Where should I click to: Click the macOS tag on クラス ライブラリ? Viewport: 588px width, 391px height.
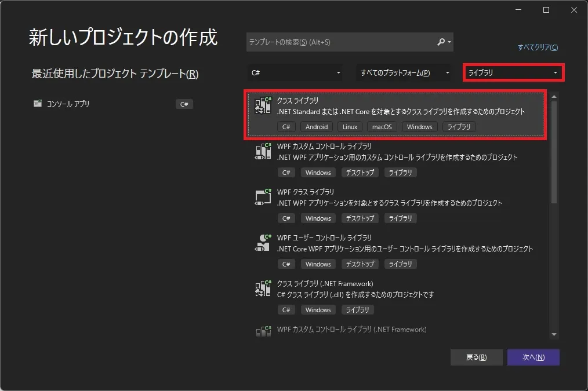click(x=382, y=126)
